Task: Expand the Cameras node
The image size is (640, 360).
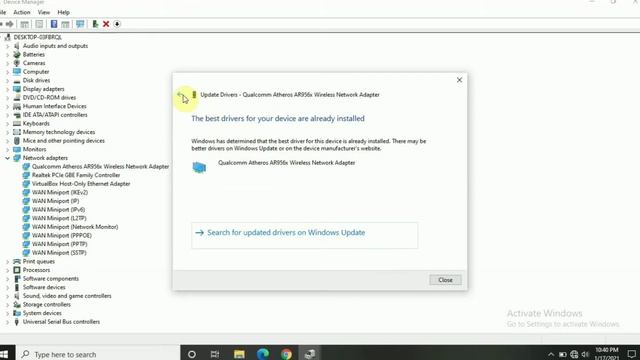Action: pyautogui.click(x=7, y=63)
